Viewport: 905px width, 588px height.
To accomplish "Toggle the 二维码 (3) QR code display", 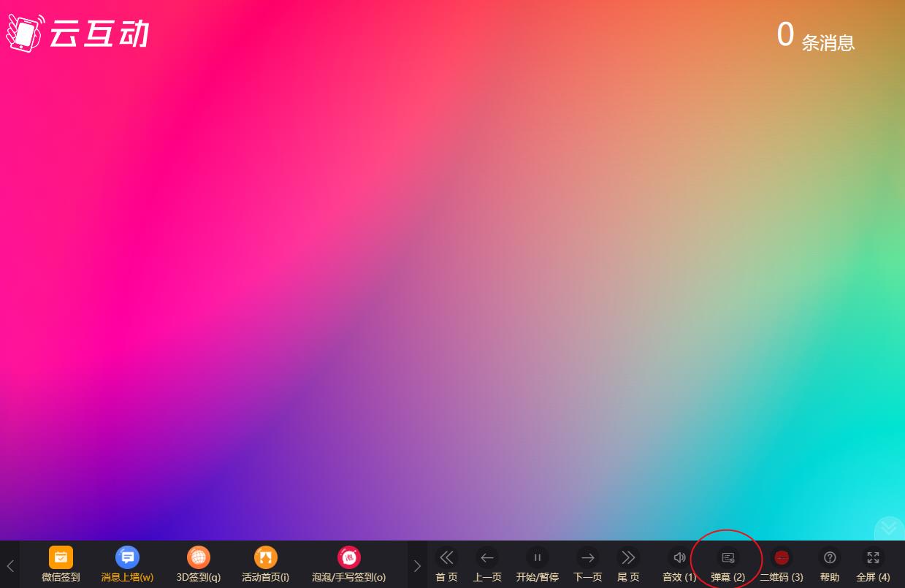I will click(781, 558).
